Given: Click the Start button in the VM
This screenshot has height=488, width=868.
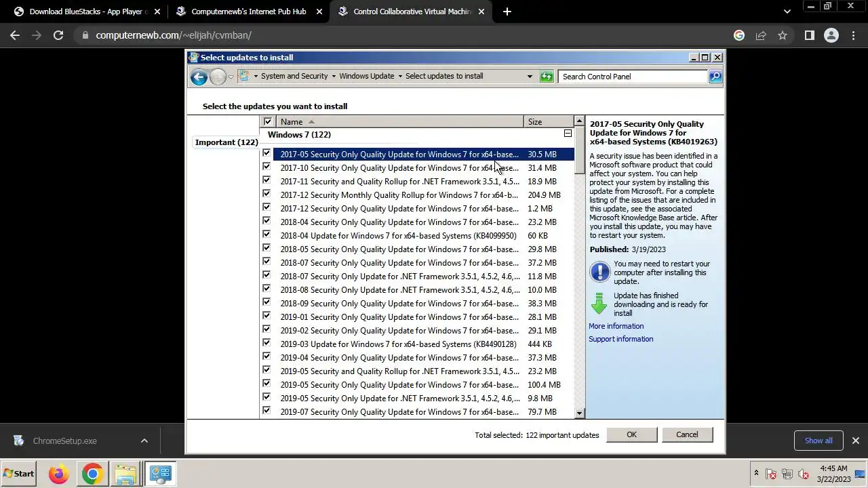Looking at the screenshot, I should click(19, 474).
